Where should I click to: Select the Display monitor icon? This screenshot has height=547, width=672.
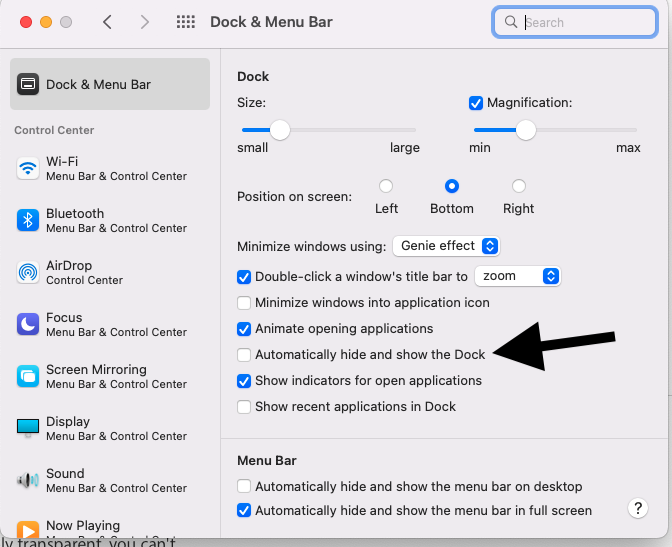28,428
